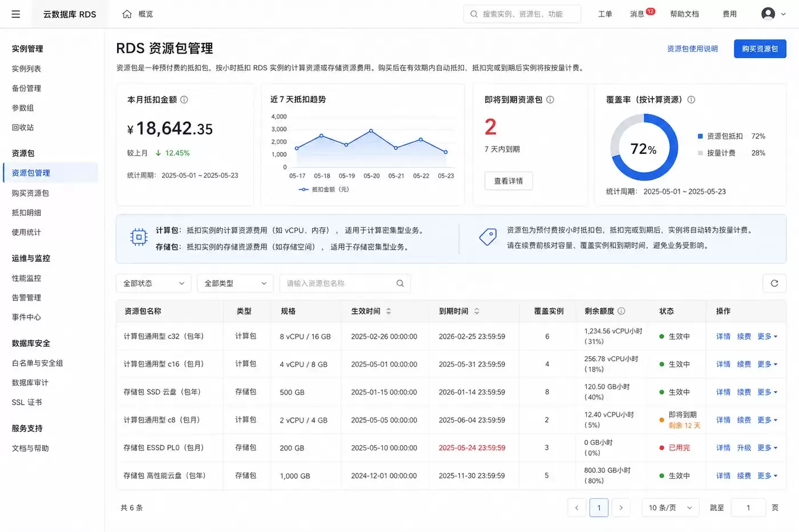Expand 更多 for 存储包 ESSD PL0 row
Screen dimensions: 799x532
tap(767, 448)
